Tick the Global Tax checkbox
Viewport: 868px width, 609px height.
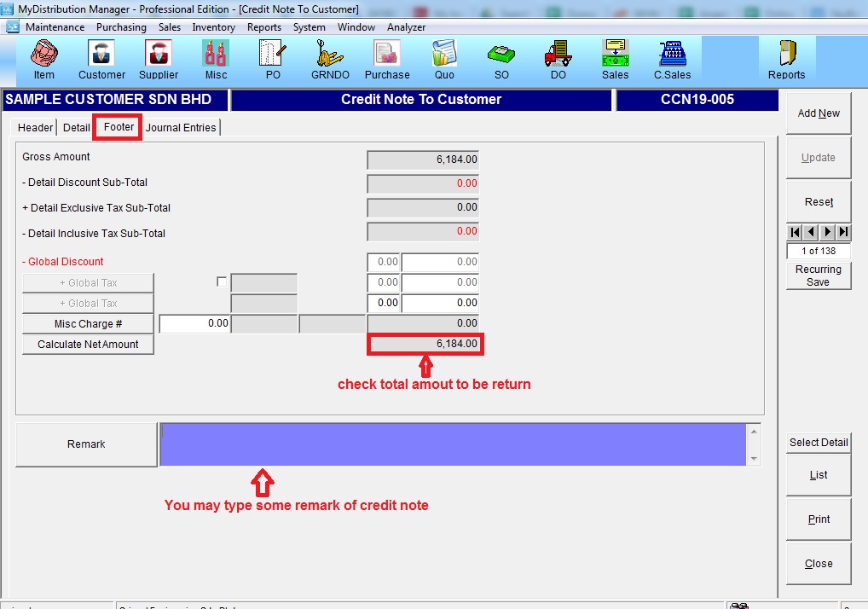click(x=223, y=282)
